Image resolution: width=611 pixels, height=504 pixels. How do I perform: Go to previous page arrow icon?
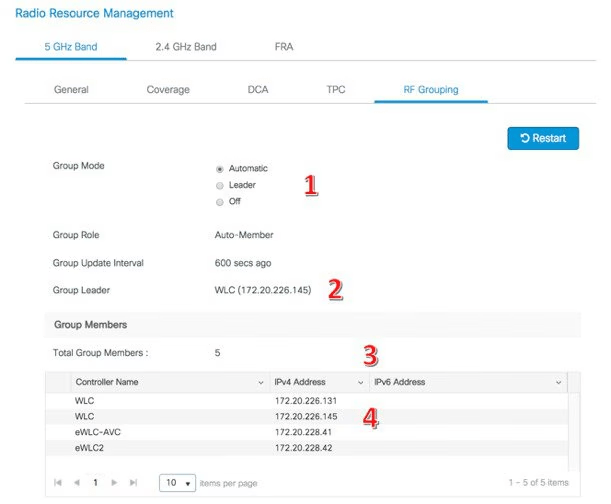pos(75,483)
